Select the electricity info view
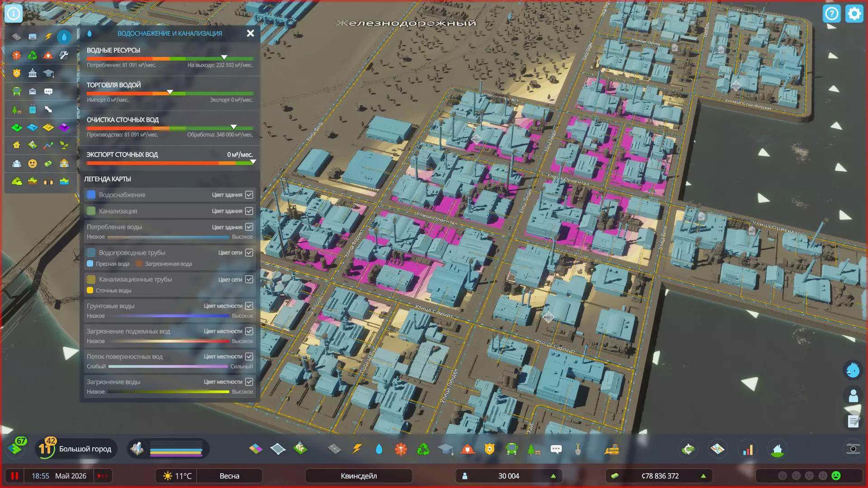 coord(48,37)
